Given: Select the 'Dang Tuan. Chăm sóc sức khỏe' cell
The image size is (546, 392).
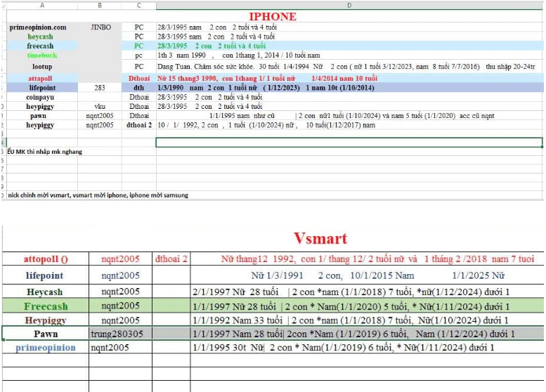Looking at the screenshot, I should (x=350, y=67).
